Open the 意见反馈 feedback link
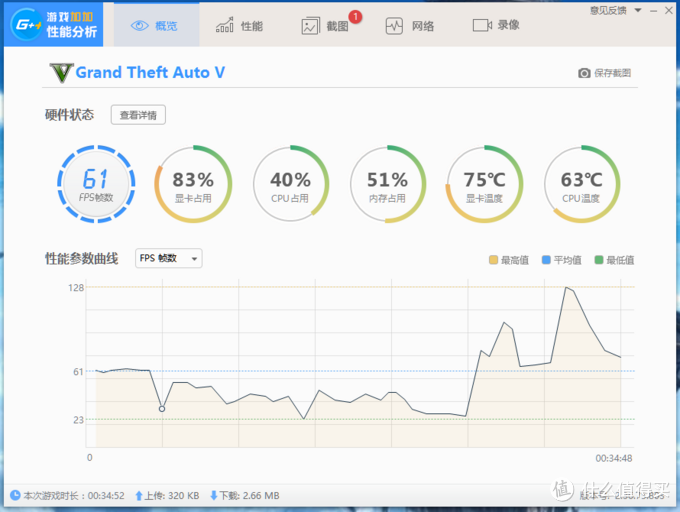Viewport: 680px width, 512px height. pyautogui.click(x=608, y=10)
